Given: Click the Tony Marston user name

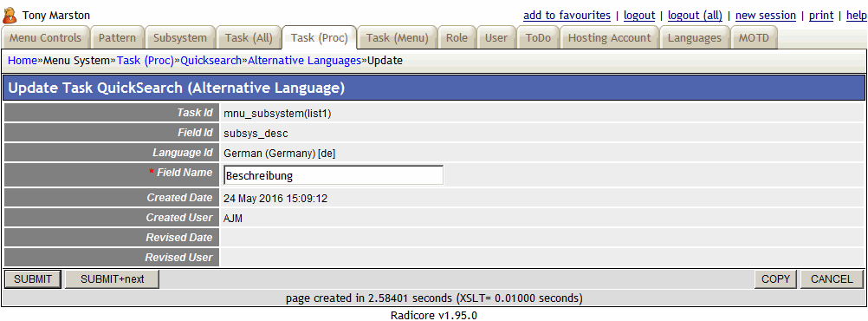Looking at the screenshot, I should [x=56, y=16].
